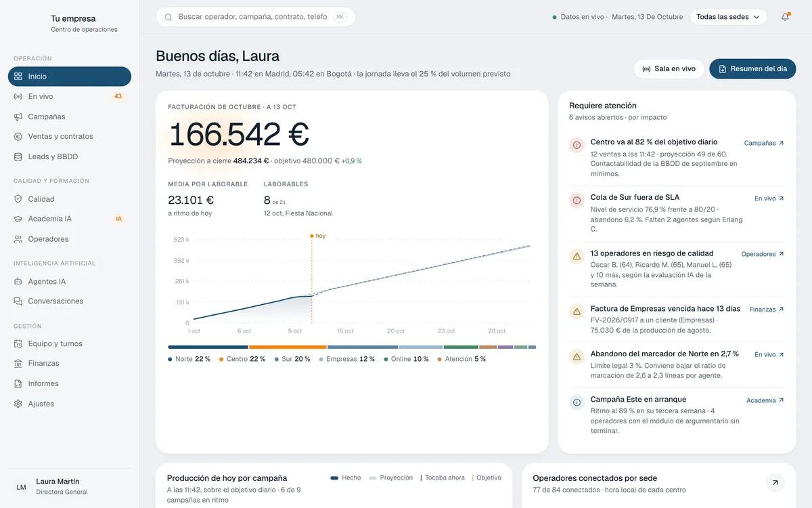This screenshot has width=812, height=508.
Task: Select the Empresas 12 % legend entry
Action: pos(347,359)
